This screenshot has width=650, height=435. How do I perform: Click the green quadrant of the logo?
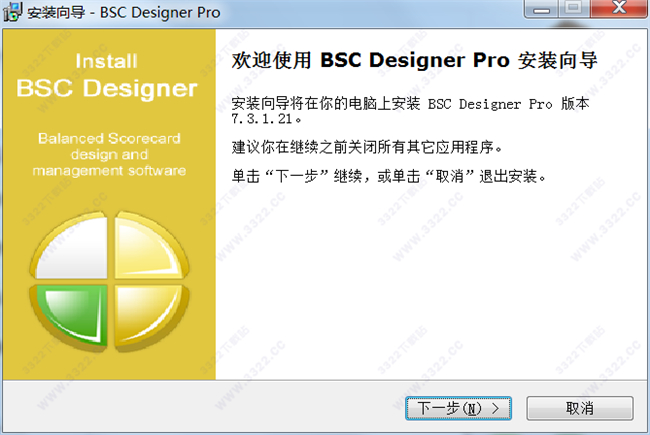coord(70,316)
